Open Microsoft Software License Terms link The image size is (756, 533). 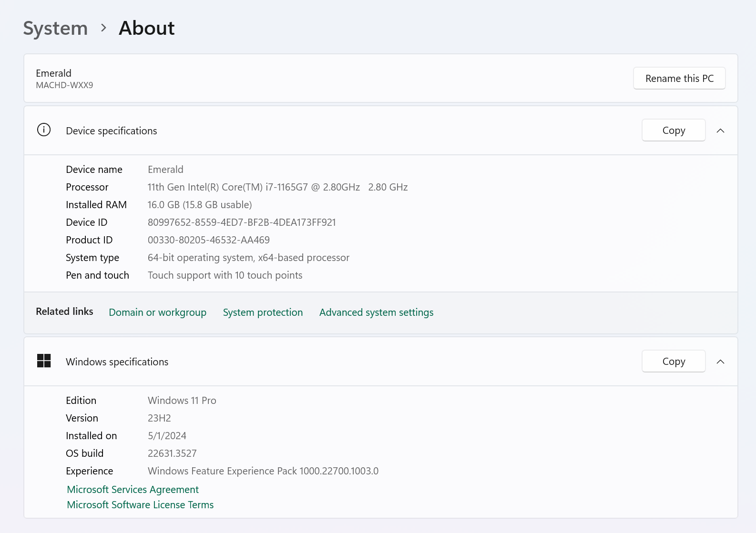click(140, 505)
